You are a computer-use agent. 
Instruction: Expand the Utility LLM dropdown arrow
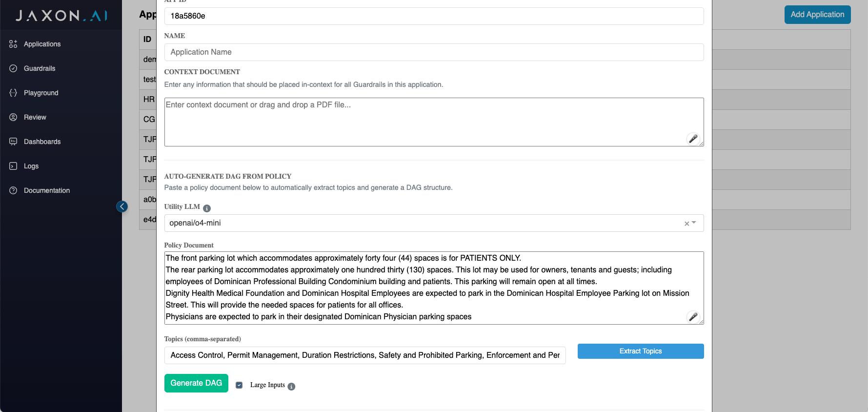[694, 223]
